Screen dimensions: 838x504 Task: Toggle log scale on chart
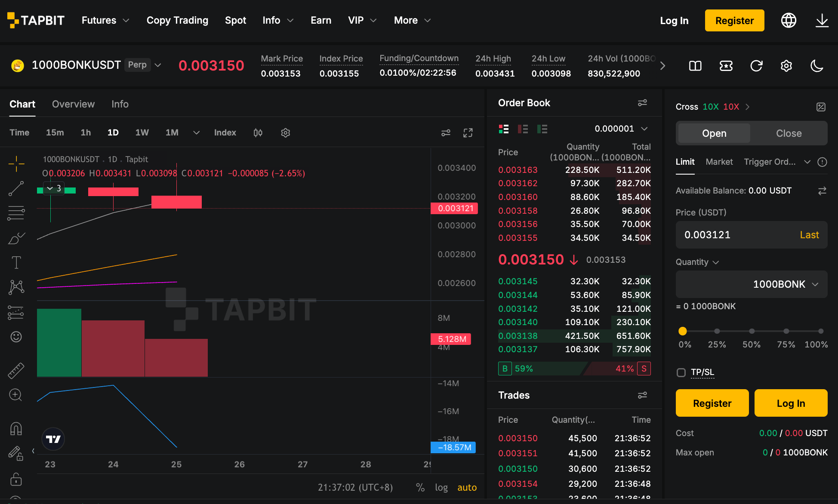[x=441, y=487]
